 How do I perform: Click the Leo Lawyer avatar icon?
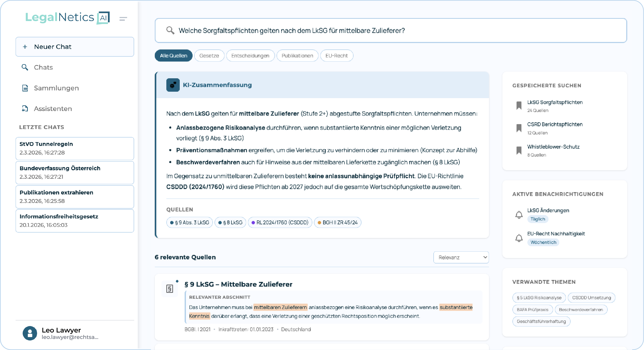[30, 334]
